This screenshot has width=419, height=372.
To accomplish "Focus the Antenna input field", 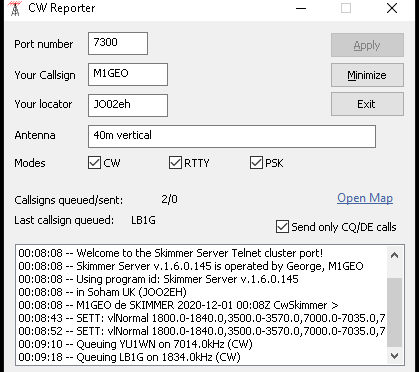I will click(x=232, y=136).
